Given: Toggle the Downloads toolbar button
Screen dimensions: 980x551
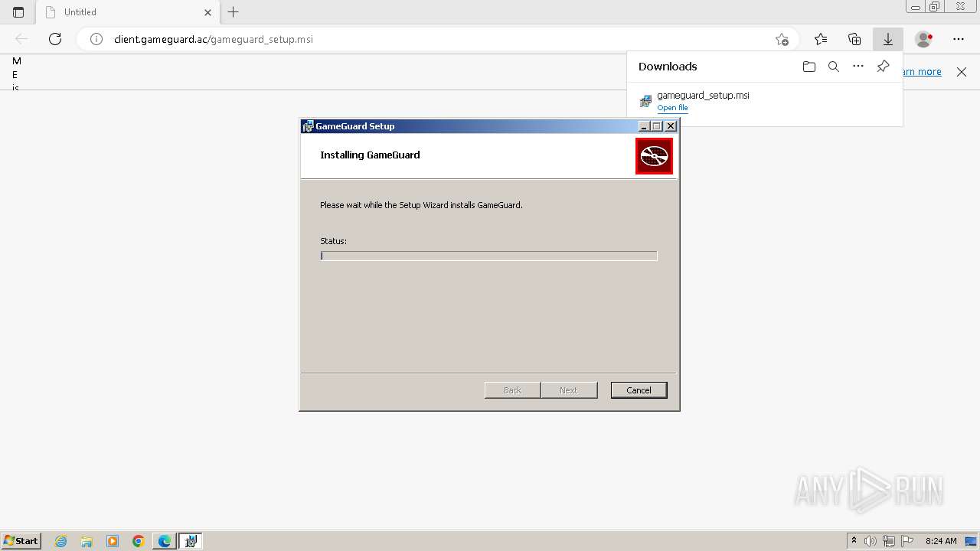Looking at the screenshot, I should click(x=888, y=39).
